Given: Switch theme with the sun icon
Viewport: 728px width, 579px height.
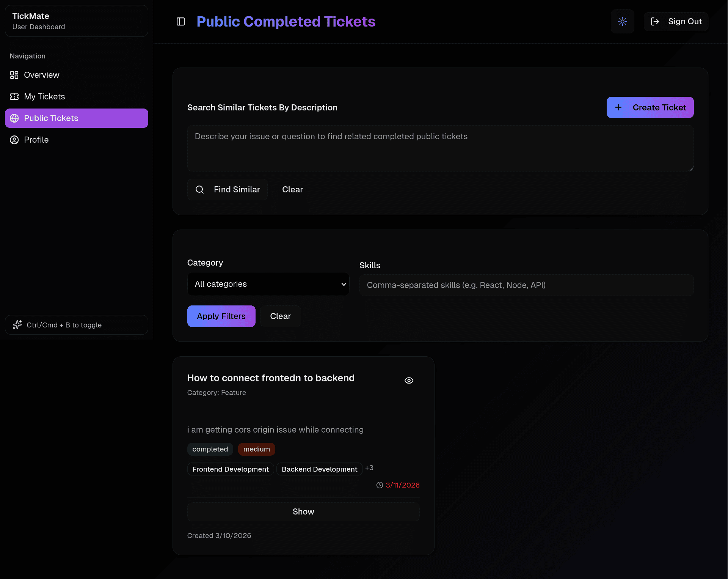Looking at the screenshot, I should tap(623, 22).
